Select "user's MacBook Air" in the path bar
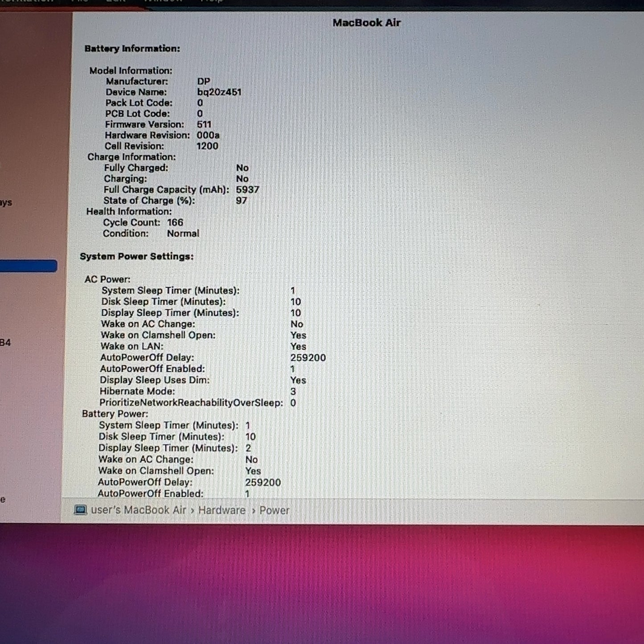The image size is (644, 644). [139, 510]
